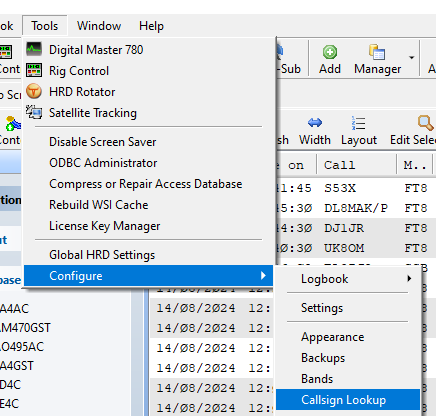Select Digital Master 780 menu entry
This screenshot has height=416, width=436.
pos(149,50)
